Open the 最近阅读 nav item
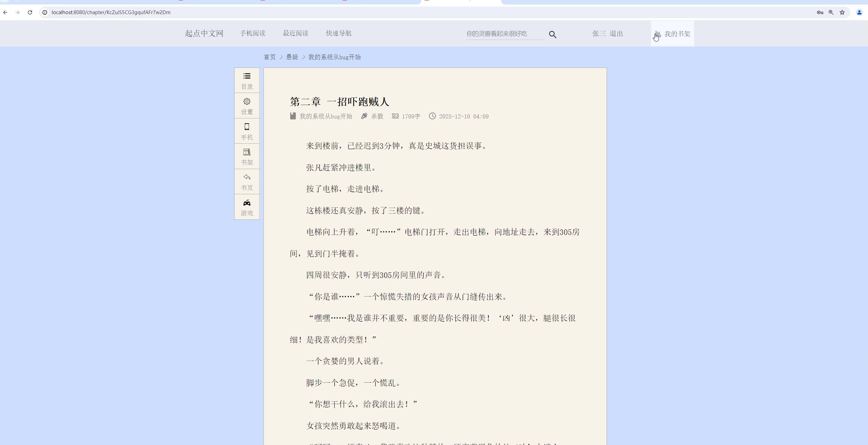Viewport: 868px width, 445px height. tap(296, 33)
